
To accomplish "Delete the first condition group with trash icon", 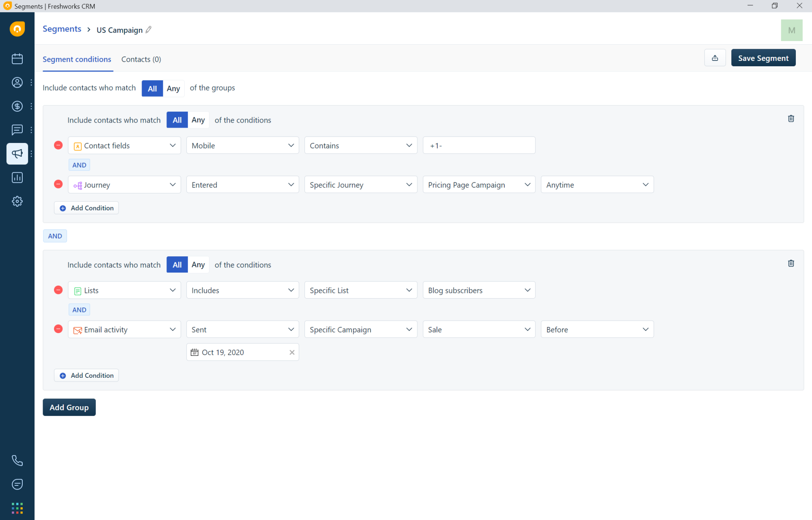I will point(791,119).
